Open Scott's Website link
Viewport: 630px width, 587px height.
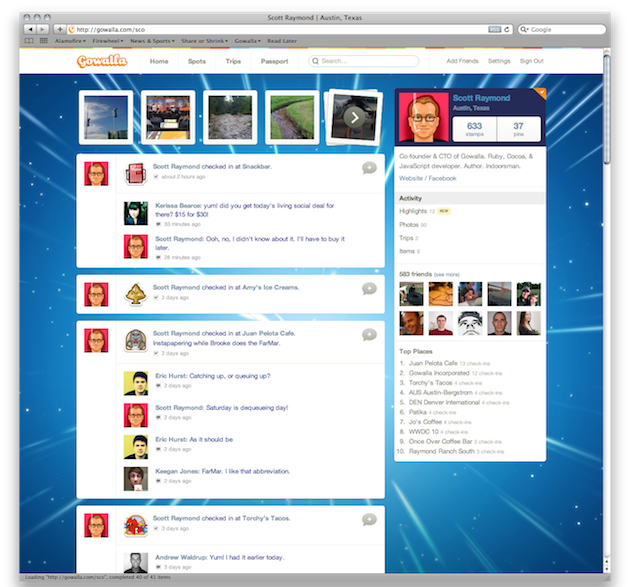point(411,178)
